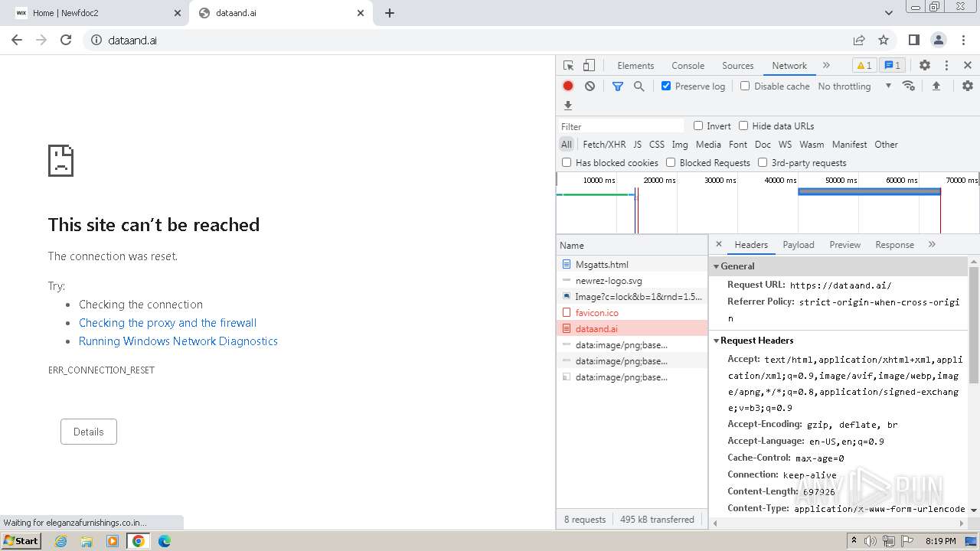Check Hide data URLs

(743, 126)
